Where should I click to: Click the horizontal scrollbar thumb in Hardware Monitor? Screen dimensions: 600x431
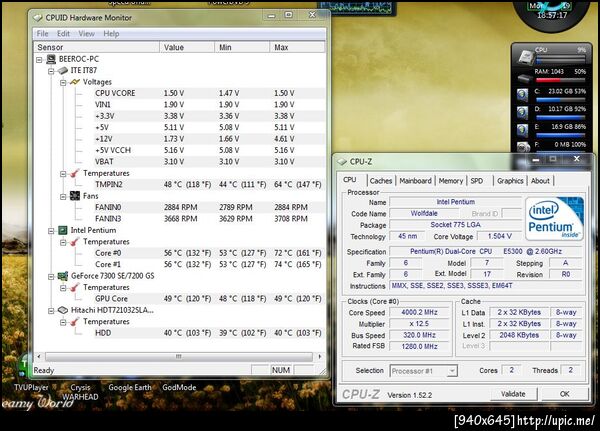pos(179,357)
